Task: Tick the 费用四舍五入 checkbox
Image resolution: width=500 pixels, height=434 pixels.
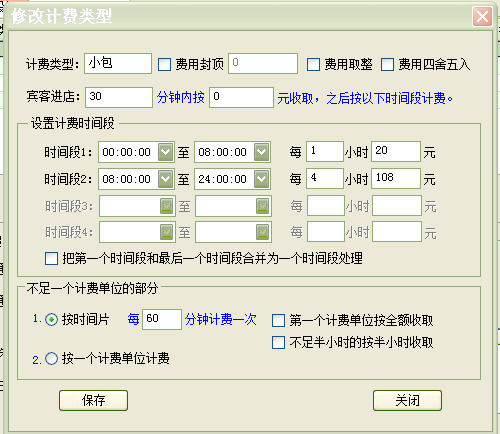Action: coord(387,64)
